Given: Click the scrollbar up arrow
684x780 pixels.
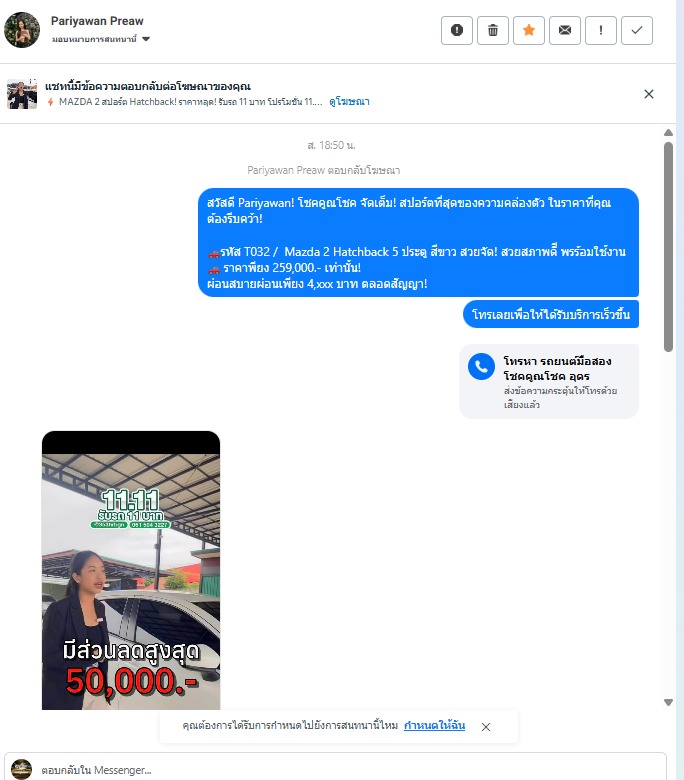Looking at the screenshot, I should [x=669, y=133].
